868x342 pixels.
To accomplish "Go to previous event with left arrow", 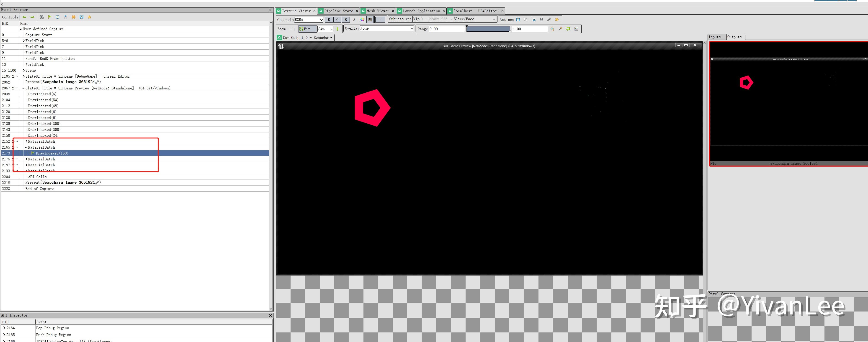I will tap(24, 17).
